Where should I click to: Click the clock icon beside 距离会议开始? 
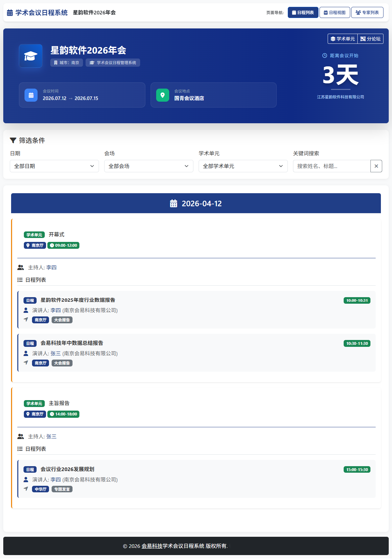[325, 56]
